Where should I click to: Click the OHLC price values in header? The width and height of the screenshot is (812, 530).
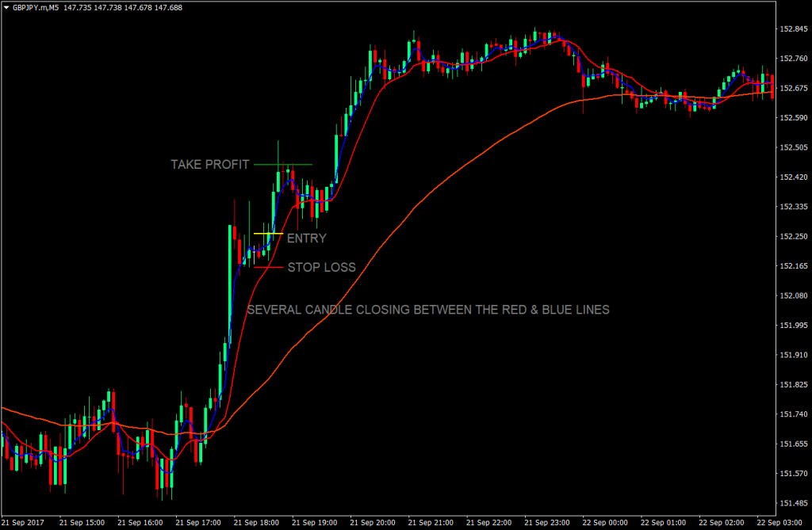123,8
